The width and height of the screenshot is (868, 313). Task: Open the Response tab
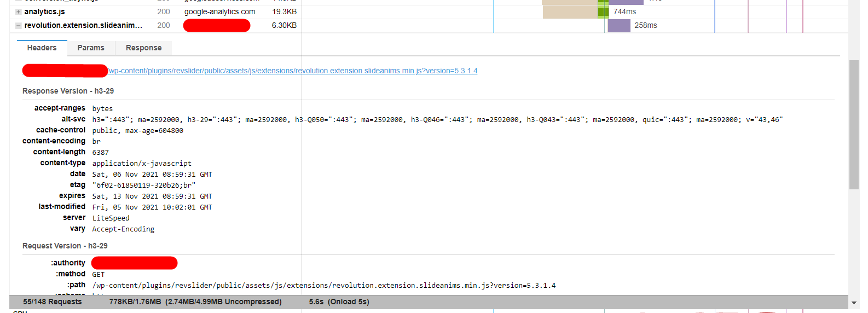143,48
